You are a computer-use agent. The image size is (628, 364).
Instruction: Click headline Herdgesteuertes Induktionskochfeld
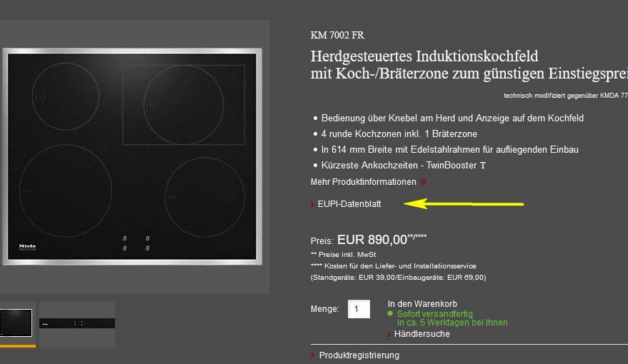point(424,56)
